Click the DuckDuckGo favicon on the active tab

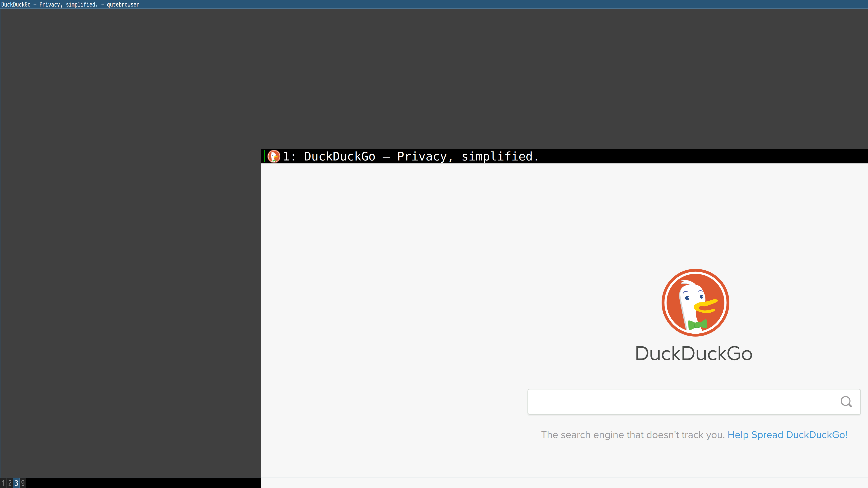(274, 156)
